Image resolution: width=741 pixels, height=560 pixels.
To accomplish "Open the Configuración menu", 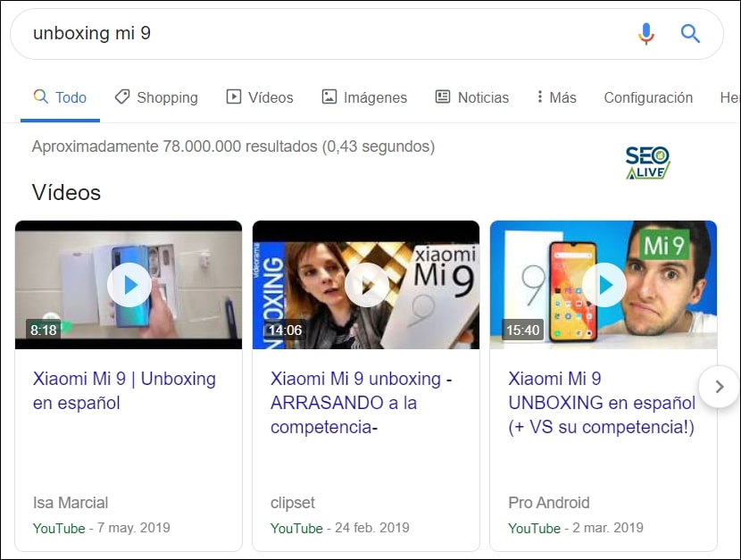I will click(x=648, y=96).
